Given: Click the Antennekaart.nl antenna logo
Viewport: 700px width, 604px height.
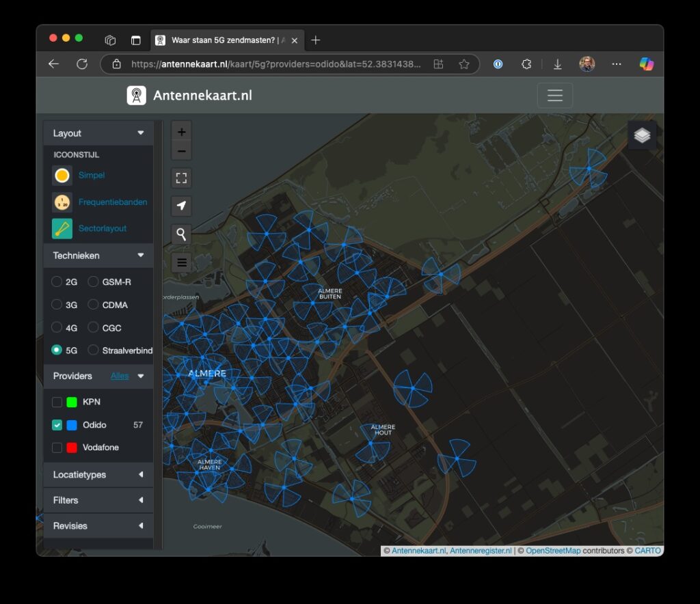Looking at the screenshot, I should [x=137, y=95].
